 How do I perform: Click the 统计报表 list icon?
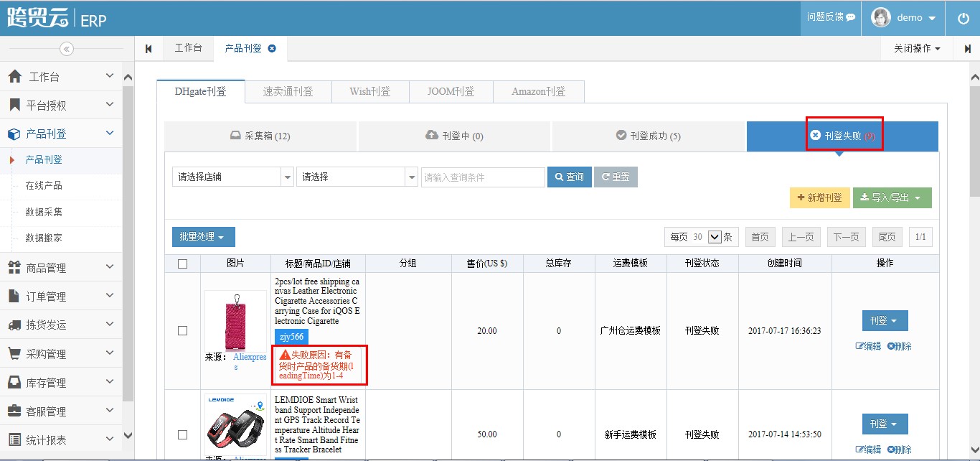(x=14, y=439)
